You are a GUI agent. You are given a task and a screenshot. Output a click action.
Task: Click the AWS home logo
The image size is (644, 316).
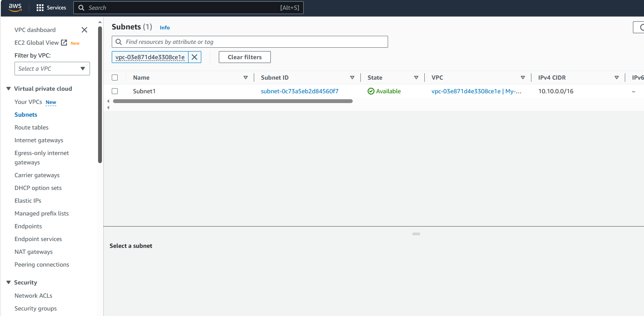[x=14, y=7]
